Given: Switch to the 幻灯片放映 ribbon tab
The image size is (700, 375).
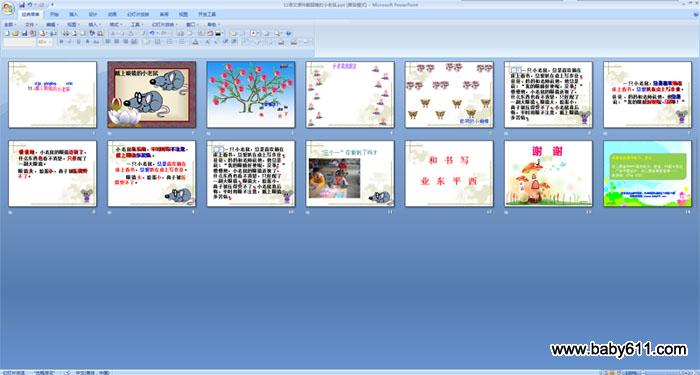Looking at the screenshot, I should pos(138,14).
